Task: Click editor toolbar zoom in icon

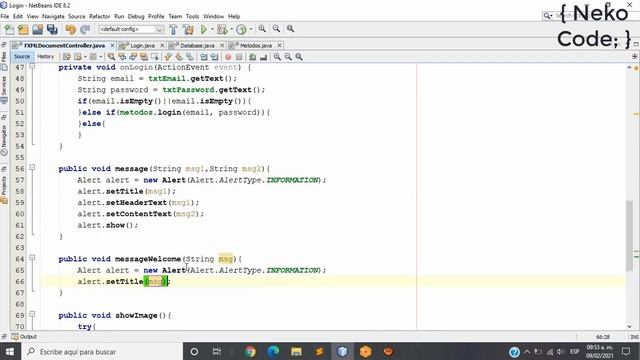Action: click(x=277, y=57)
